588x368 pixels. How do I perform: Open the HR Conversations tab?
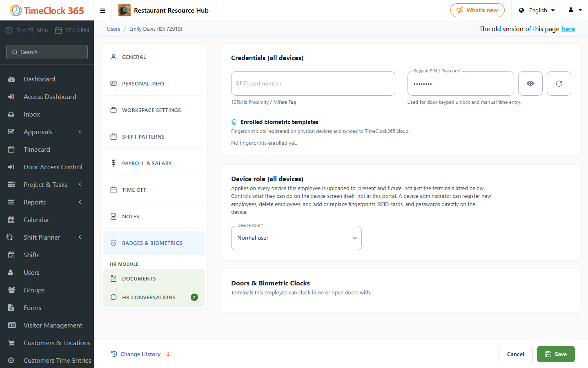[154, 297]
